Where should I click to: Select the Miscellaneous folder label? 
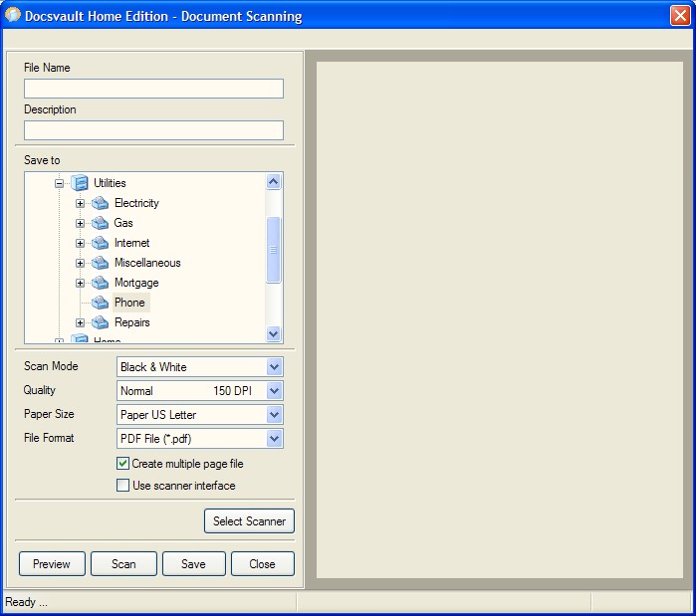[x=147, y=263]
